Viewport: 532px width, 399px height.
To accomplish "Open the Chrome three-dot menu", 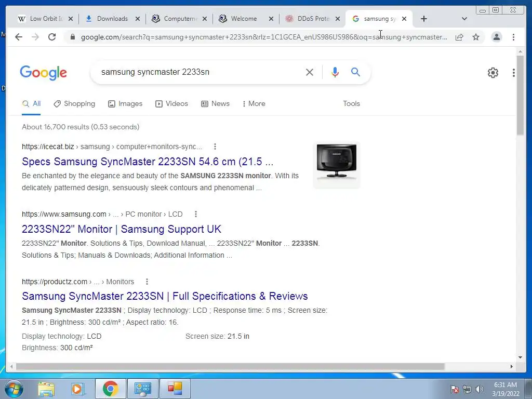I will 513,37.
